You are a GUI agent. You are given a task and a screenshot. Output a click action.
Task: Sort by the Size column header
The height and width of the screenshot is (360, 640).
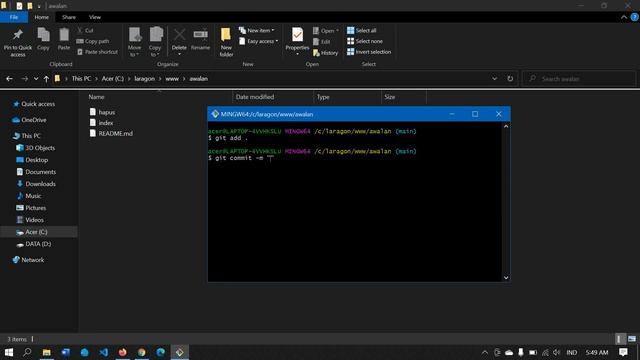tap(390, 97)
